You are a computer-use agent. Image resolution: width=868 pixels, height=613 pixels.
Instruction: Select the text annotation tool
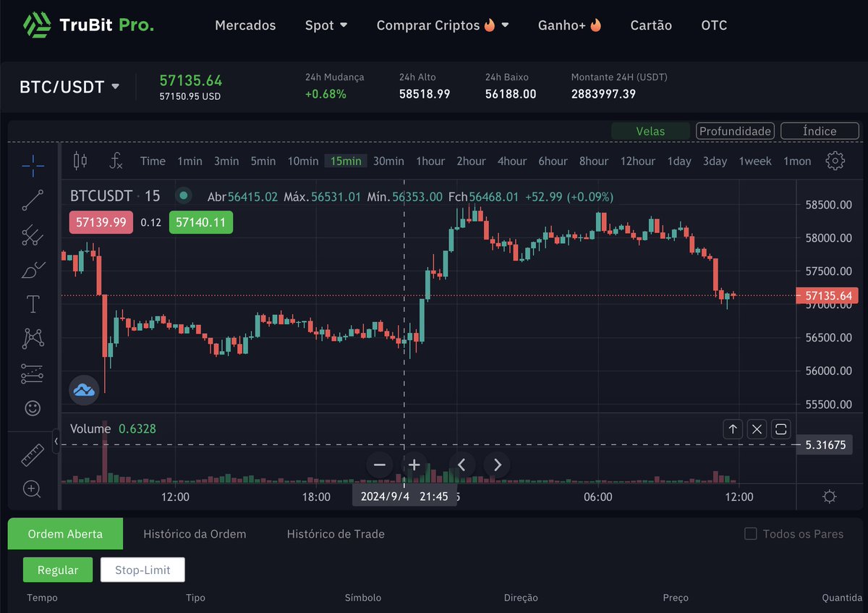[32, 304]
